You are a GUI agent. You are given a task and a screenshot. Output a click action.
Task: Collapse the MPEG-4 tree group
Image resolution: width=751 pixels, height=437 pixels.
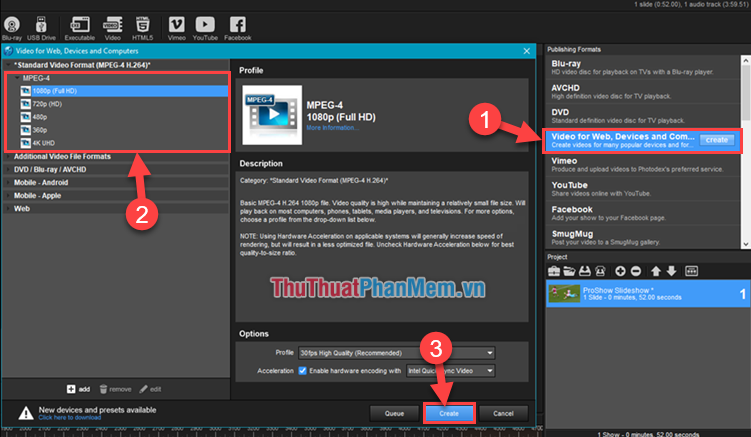point(17,78)
